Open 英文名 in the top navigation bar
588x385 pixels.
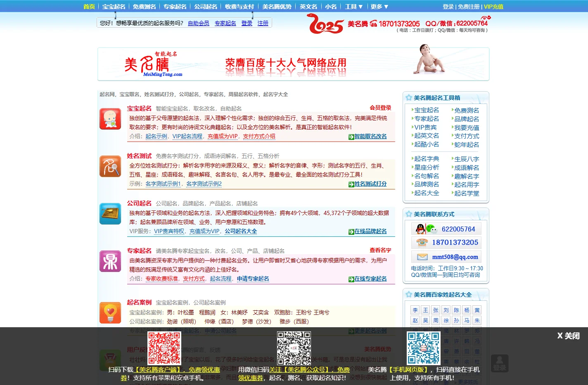click(x=308, y=7)
